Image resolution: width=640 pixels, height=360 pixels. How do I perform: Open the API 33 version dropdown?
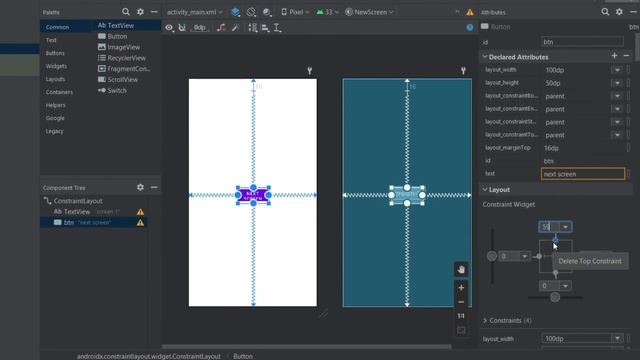tap(327, 12)
